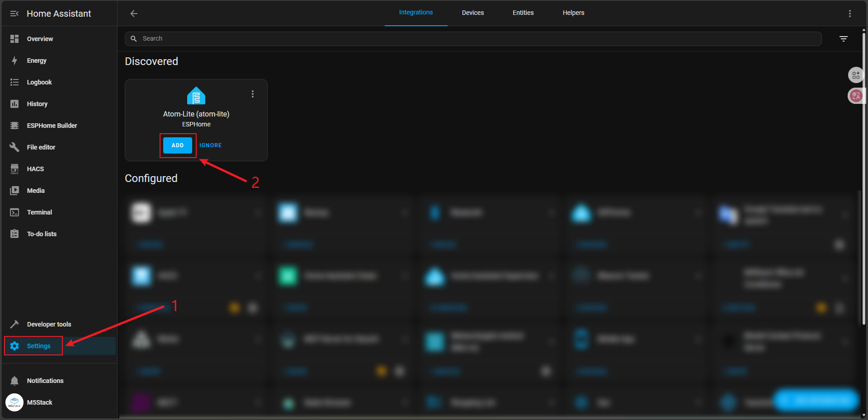Screen dimensions: 868x420
Task: Open the Energy panel
Action: coord(59,61)
